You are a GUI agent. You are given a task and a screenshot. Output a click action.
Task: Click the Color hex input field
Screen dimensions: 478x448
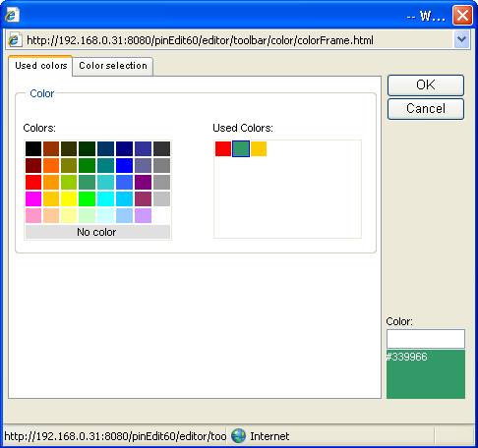[x=426, y=339]
